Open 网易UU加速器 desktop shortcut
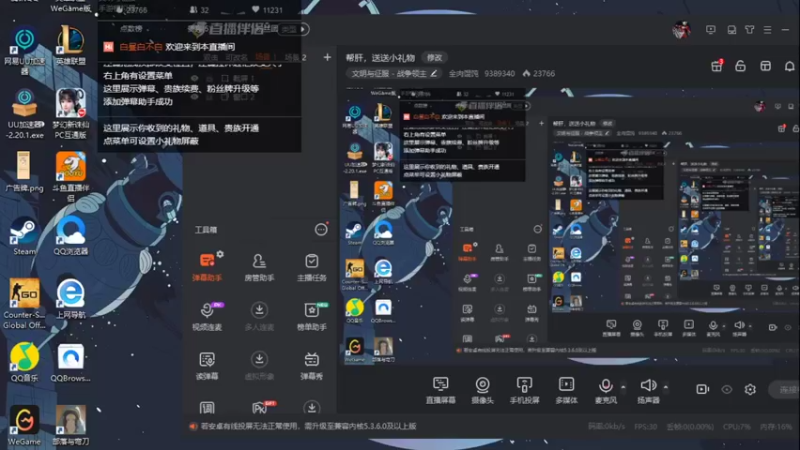Viewport: 800px width, 450px height. pyautogui.click(x=24, y=51)
